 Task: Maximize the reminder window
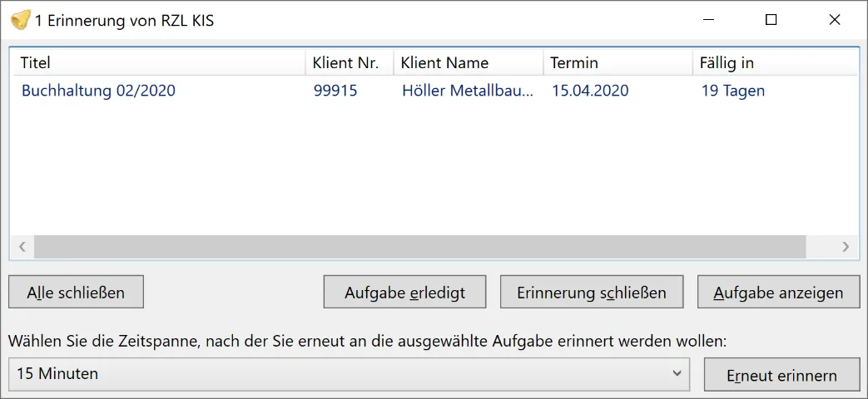771,20
